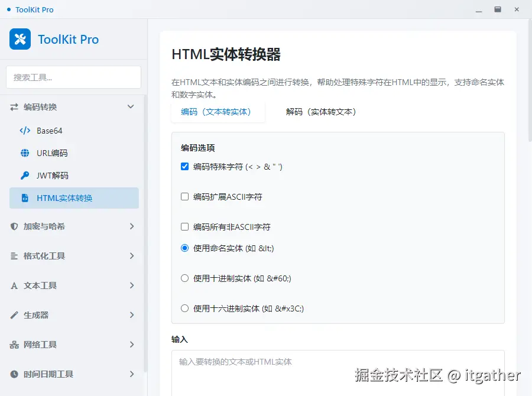
Task: Switch to 解码（实体转文本）tab
Action: point(320,112)
